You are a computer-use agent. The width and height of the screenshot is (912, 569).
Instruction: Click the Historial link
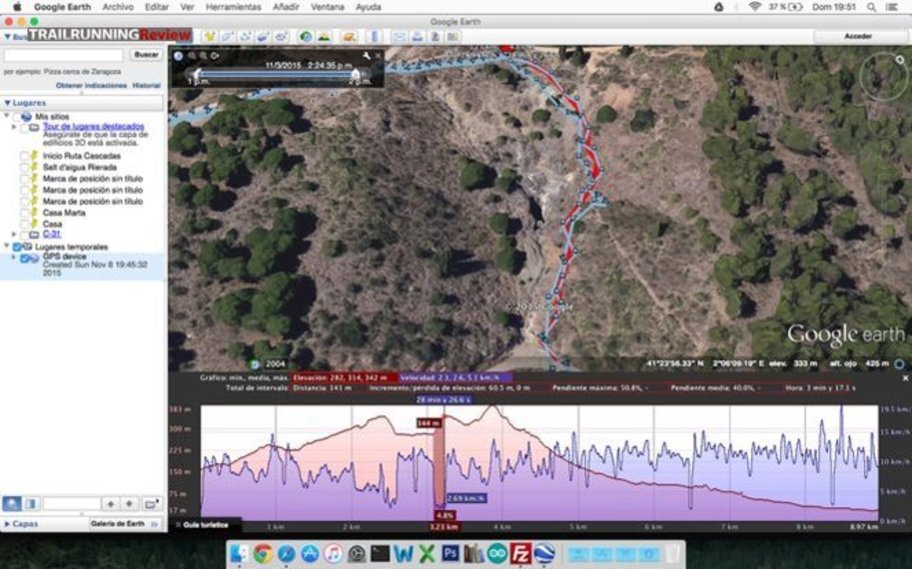coord(147,86)
